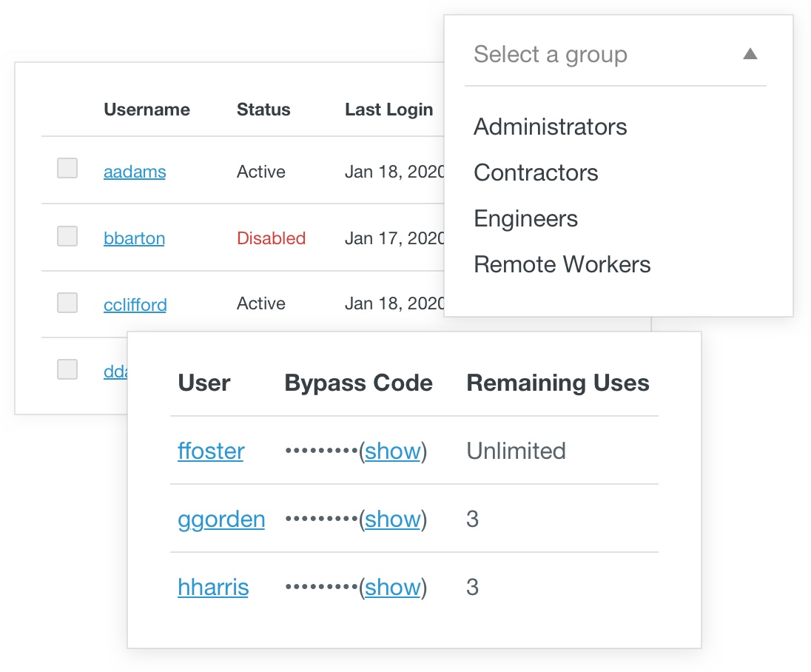Click the Username column header
Image resolution: width=811 pixels, height=672 pixels.
147,110
